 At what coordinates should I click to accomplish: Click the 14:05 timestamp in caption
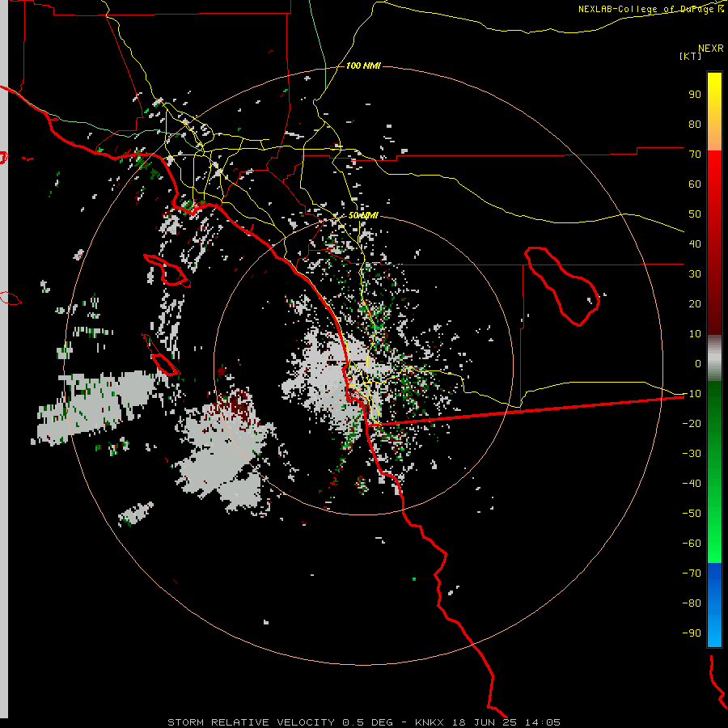coord(543,722)
